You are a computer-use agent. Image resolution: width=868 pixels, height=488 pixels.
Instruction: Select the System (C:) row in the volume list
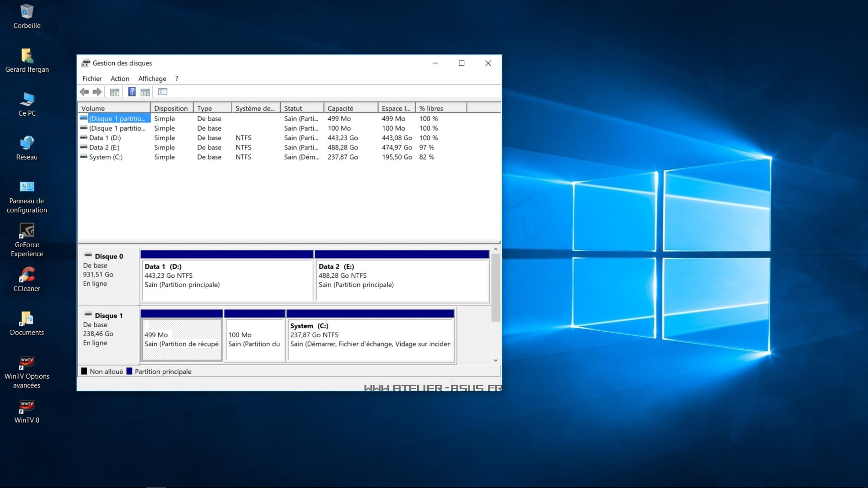106,157
